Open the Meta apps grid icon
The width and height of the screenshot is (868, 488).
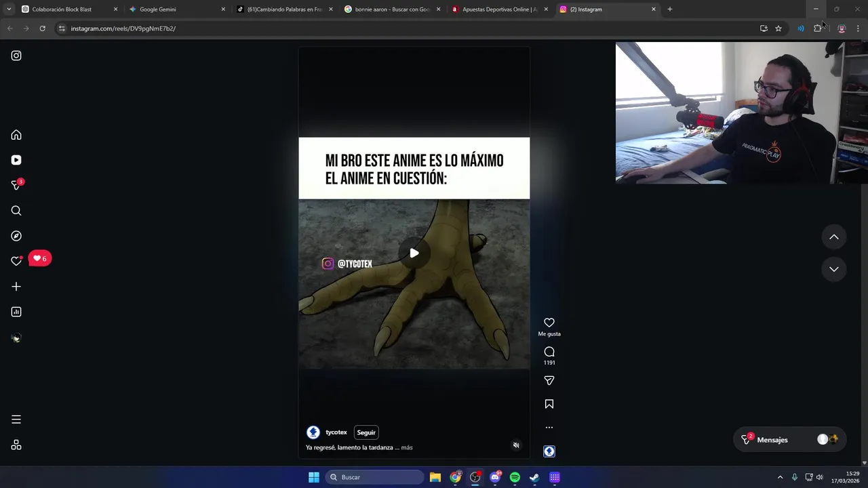tap(16, 445)
